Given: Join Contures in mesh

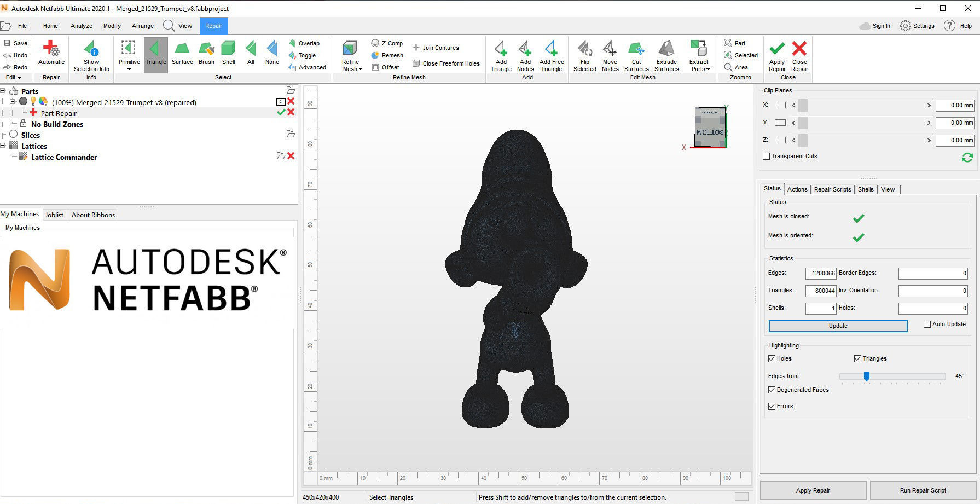Looking at the screenshot, I should pyautogui.click(x=436, y=48).
